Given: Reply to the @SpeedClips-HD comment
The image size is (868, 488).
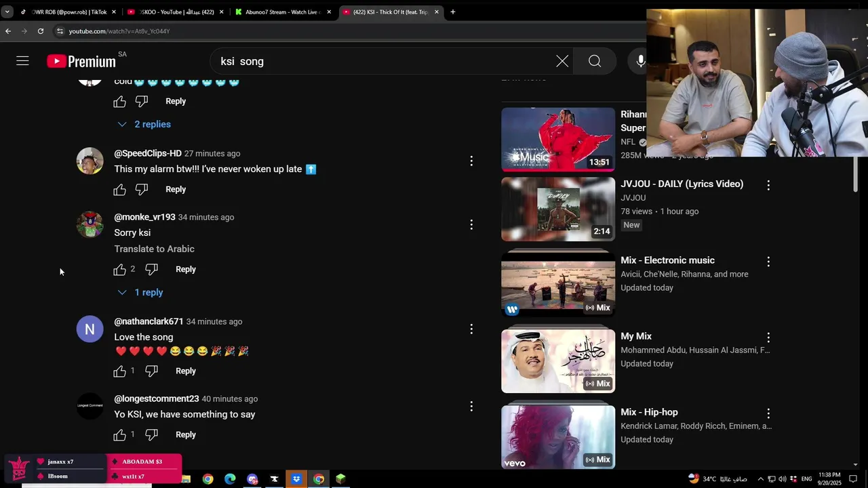Looking at the screenshot, I should click(176, 190).
